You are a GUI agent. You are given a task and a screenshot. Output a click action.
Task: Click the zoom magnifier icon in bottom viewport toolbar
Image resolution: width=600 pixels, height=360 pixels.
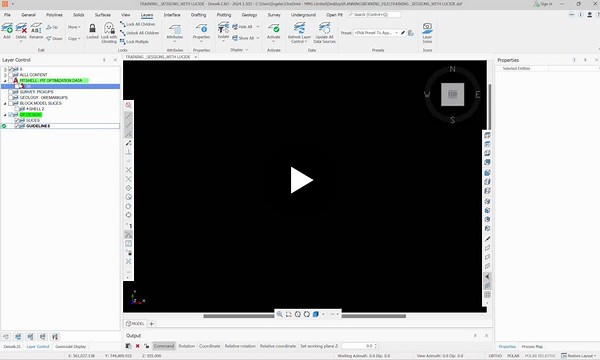coord(280,314)
